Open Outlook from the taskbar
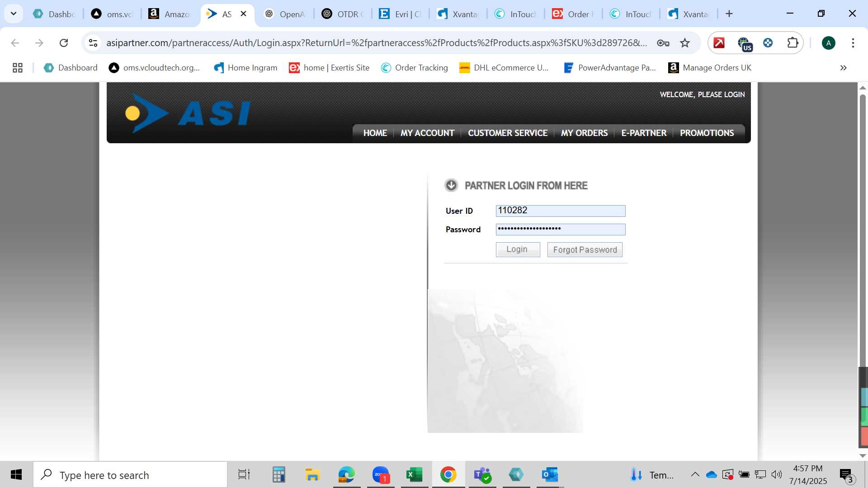Screen dimensions: 868x488 click(550, 474)
